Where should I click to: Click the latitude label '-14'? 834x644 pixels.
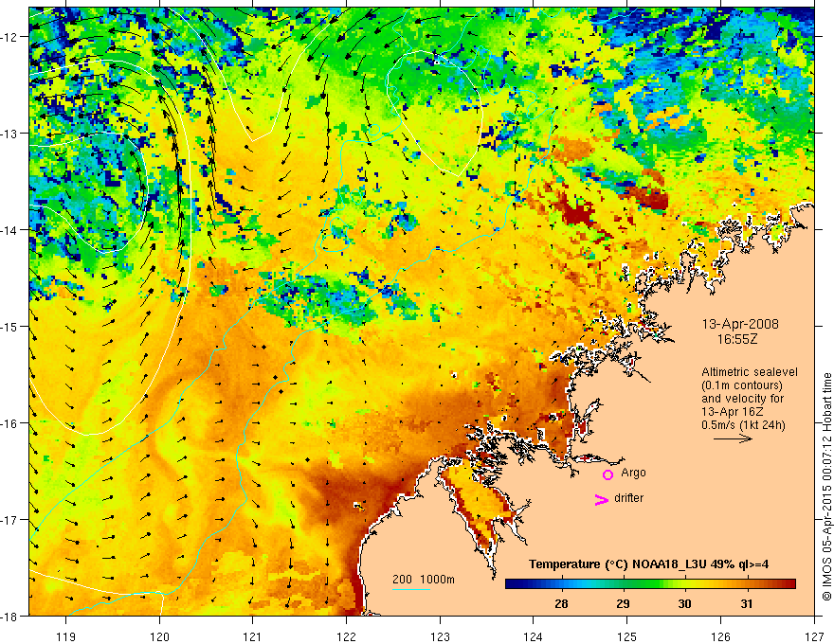tap(10, 230)
